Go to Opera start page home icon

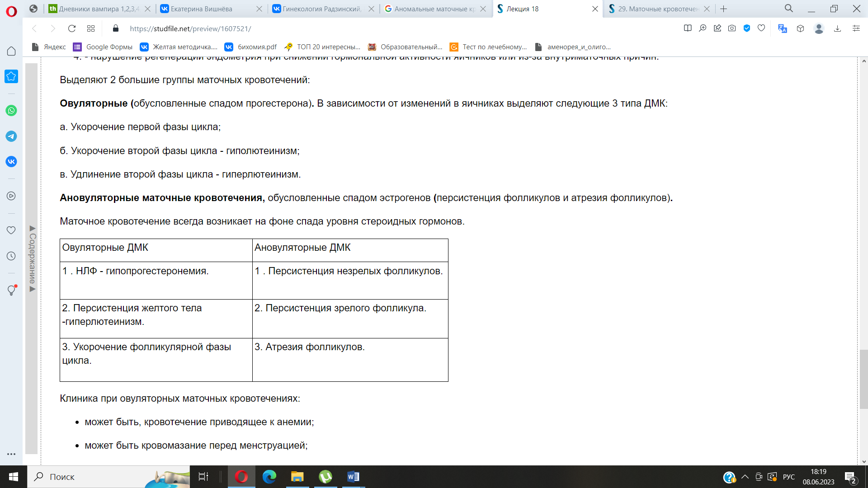click(11, 51)
